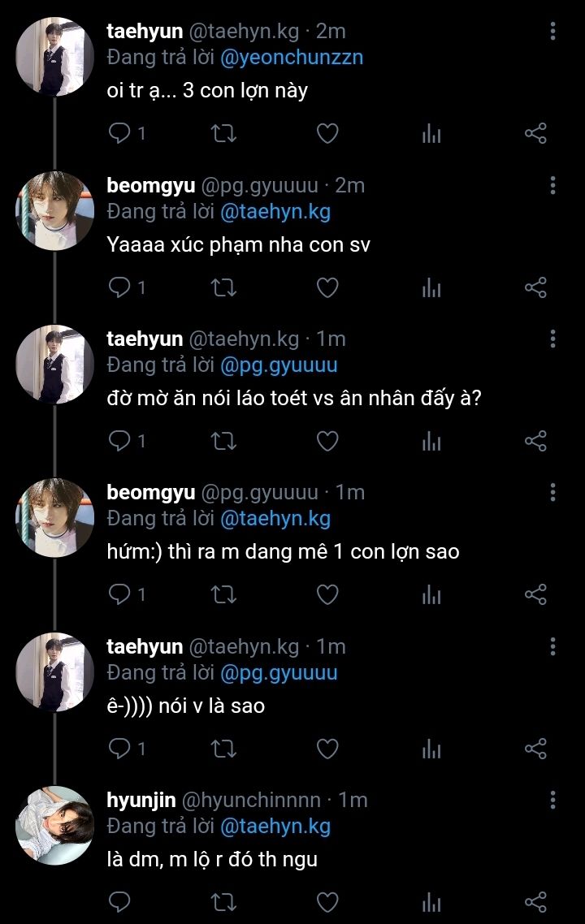Open more options on hyunjin's tweet

click(x=552, y=800)
